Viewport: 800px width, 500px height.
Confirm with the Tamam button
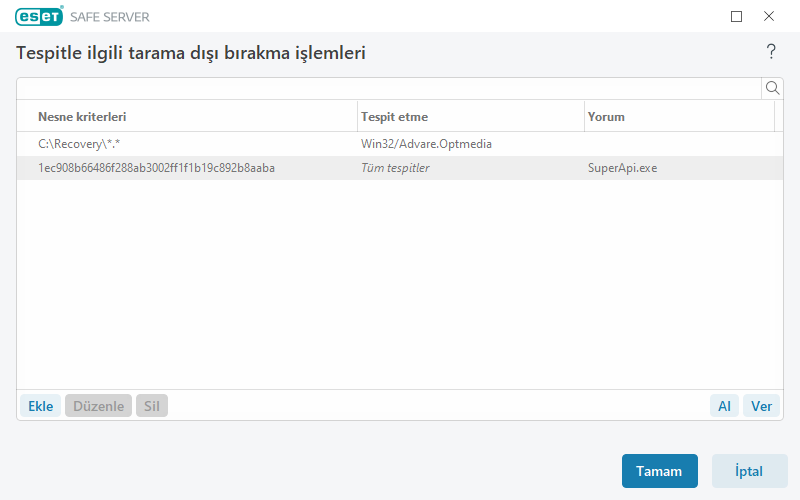tap(659, 471)
